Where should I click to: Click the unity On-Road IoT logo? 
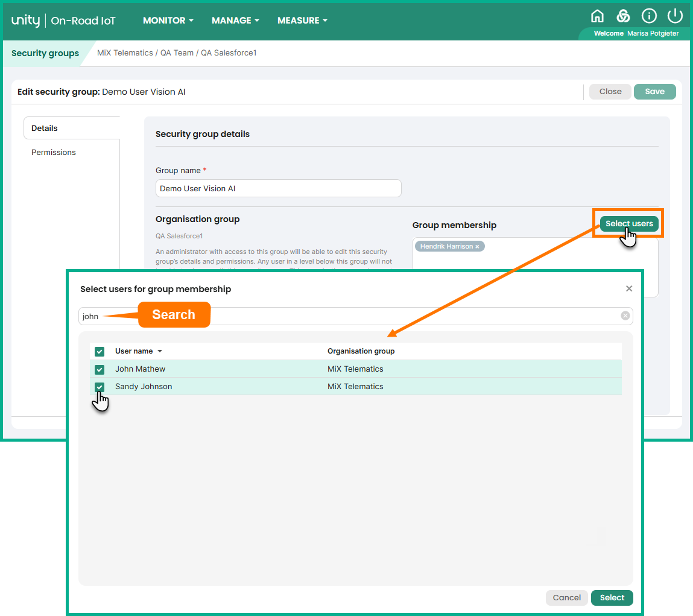pos(63,21)
